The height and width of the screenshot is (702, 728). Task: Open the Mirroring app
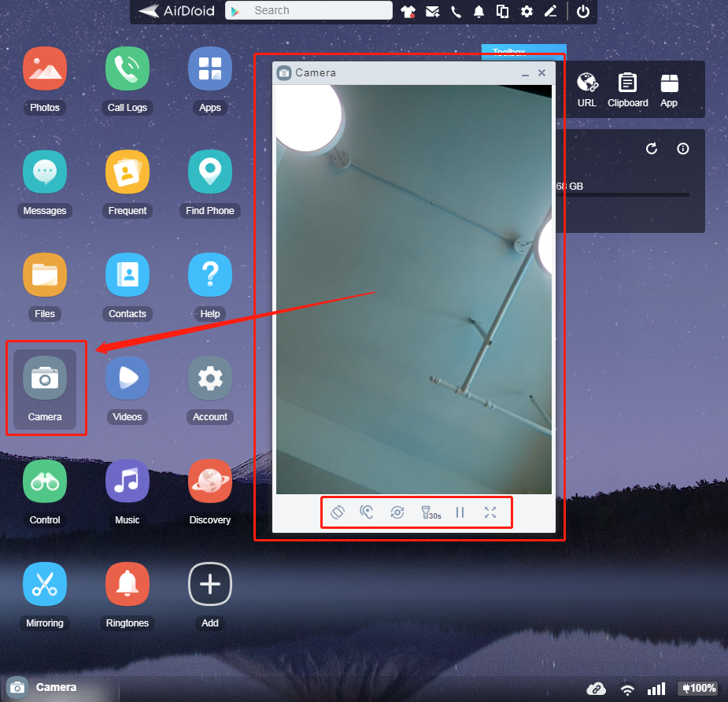[45, 585]
